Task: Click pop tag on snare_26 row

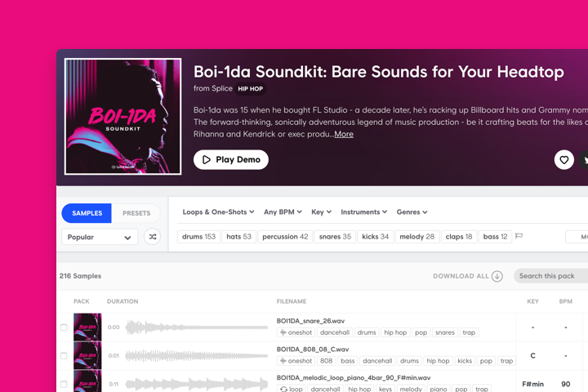Action: (x=421, y=332)
